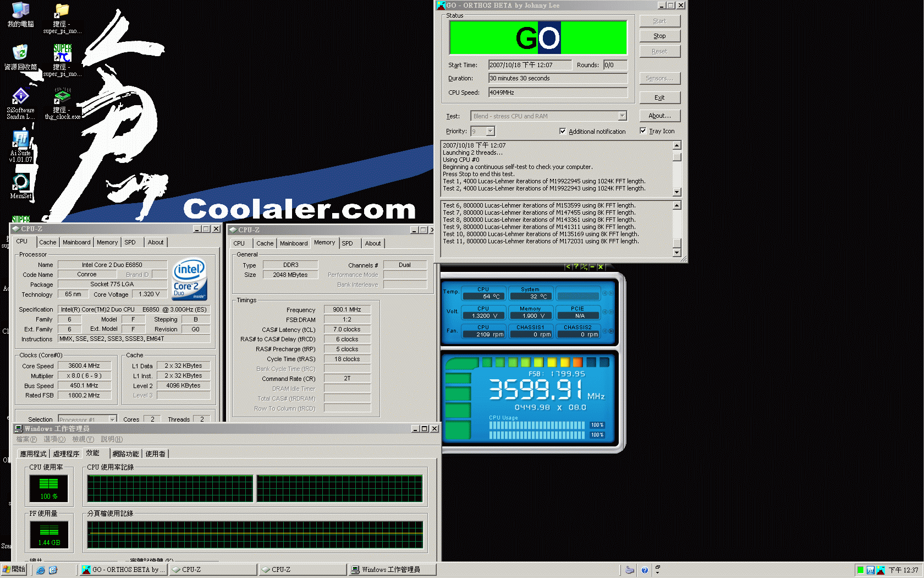Click the GO status banner in ORTHOS

(538, 37)
